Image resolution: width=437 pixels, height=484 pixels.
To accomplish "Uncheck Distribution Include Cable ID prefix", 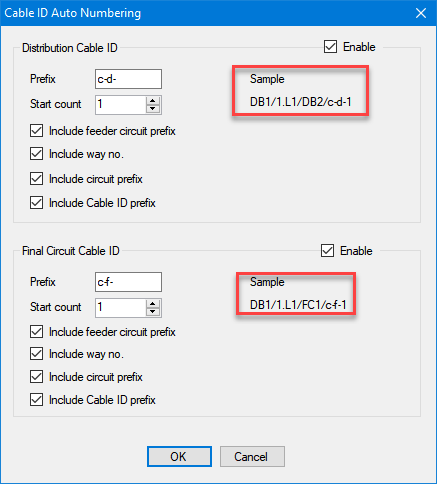I will tap(36, 203).
